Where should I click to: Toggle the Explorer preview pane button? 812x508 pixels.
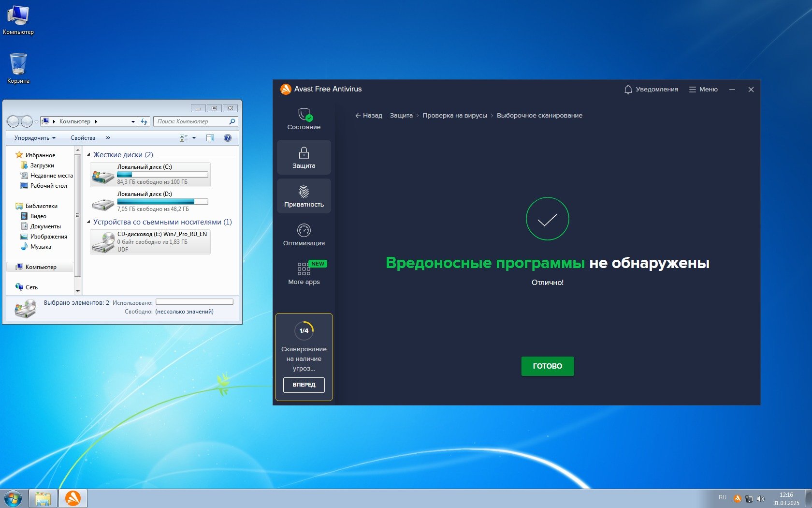(210, 138)
